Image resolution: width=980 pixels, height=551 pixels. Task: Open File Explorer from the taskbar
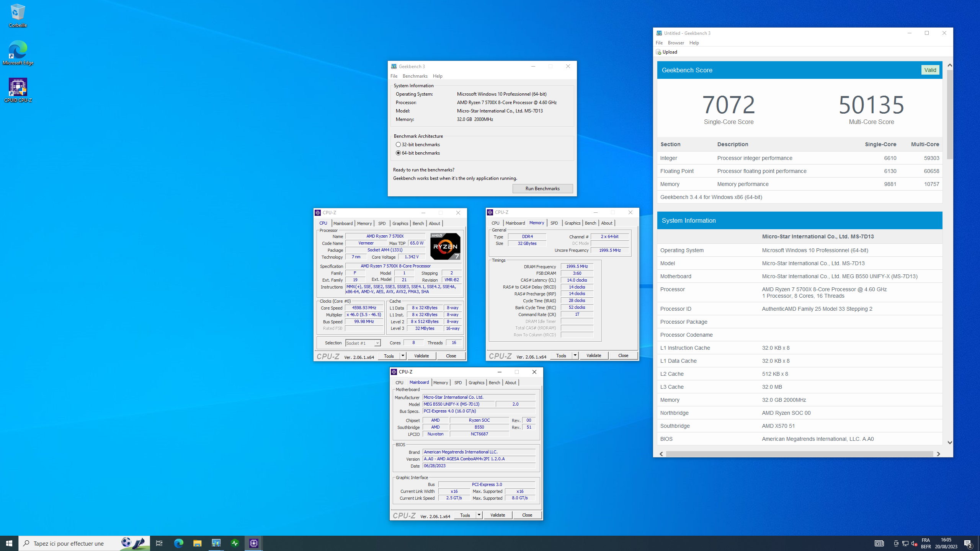tap(197, 543)
